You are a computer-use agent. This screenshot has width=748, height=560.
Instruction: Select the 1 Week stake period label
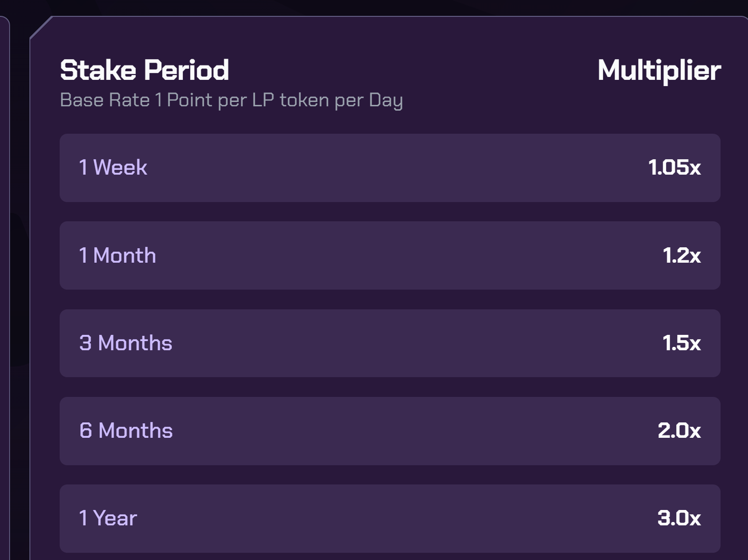pyautogui.click(x=113, y=167)
